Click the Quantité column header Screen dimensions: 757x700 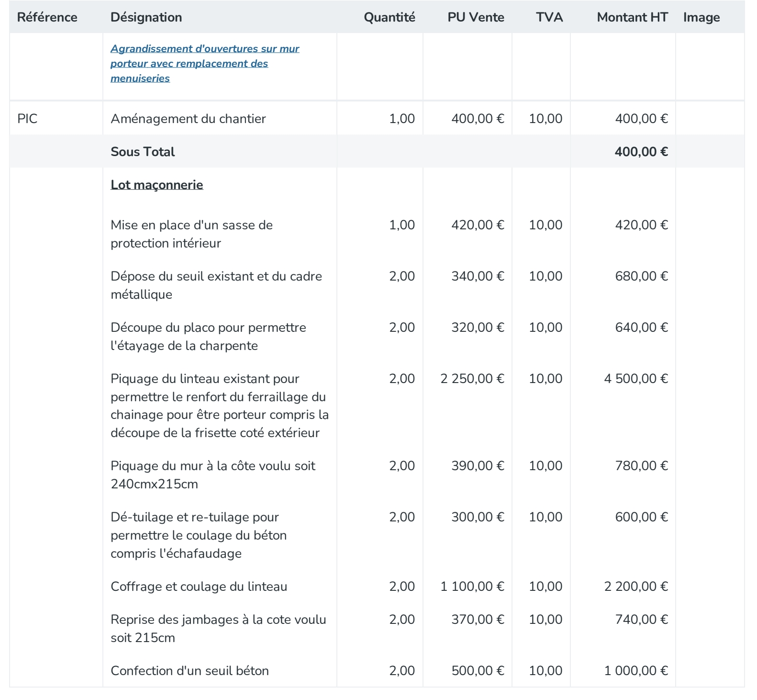(389, 17)
